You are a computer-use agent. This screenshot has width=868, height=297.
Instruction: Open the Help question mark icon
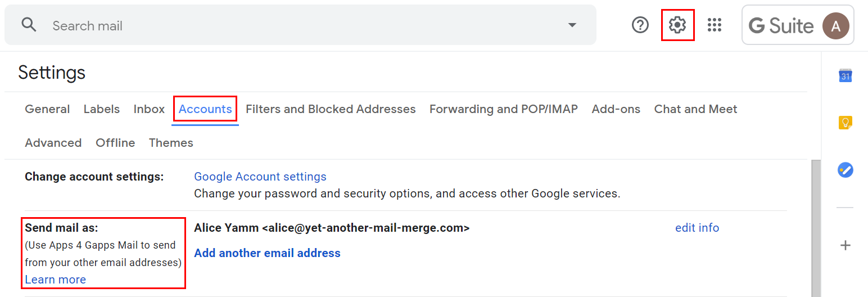click(x=640, y=25)
